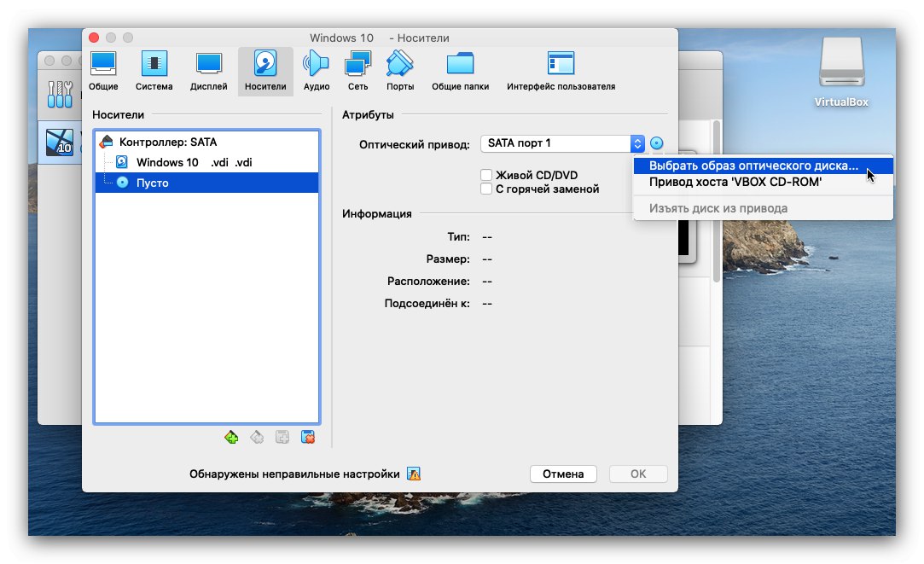This screenshot has height=564, width=924.
Task: Click the optical disk chooser disc icon
Action: click(x=656, y=143)
